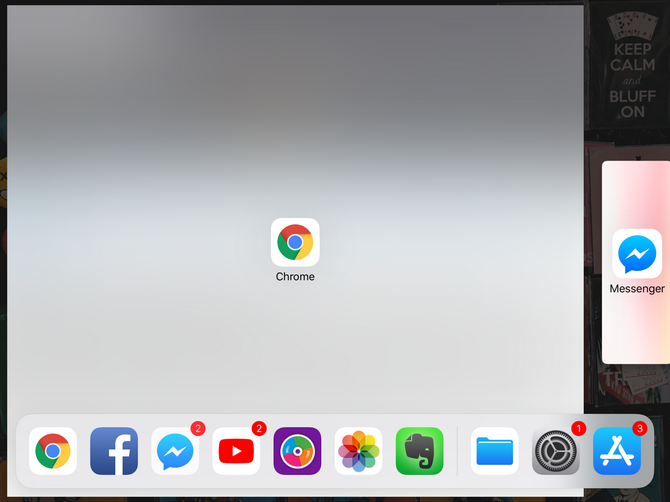Image resolution: width=670 pixels, height=502 pixels.
Task: Tap the badge on dock Messenger icon
Action: (198, 429)
